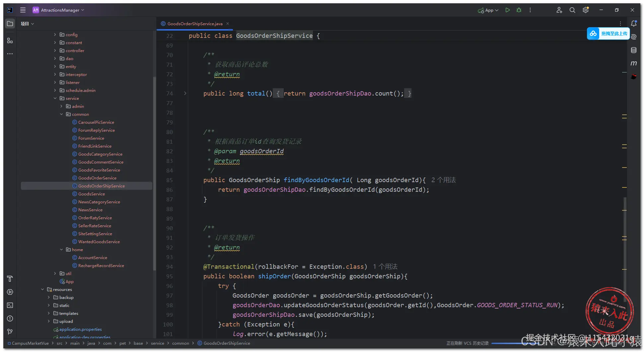The image size is (644, 352).
Task: Expand the templates folder
Action: coord(49,313)
